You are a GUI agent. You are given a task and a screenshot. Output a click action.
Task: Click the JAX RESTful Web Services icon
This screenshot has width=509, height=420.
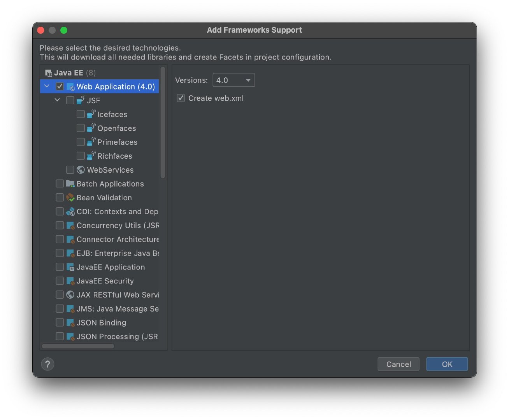coord(70,295)
